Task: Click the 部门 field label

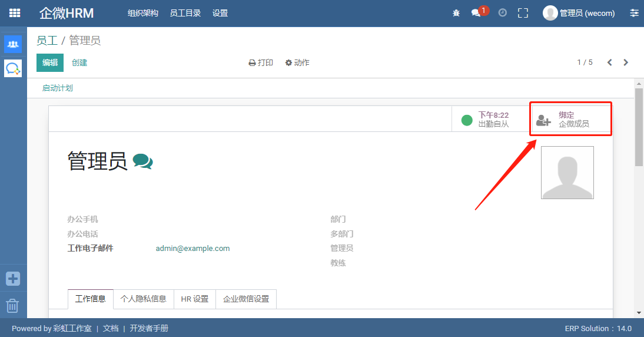Action: pos(338,219)
